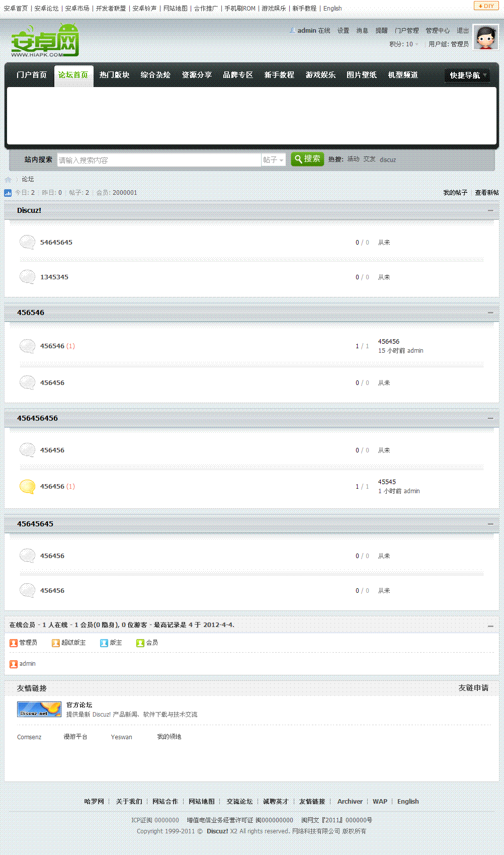Click the DIY button at top right

[x=486, y=6]
